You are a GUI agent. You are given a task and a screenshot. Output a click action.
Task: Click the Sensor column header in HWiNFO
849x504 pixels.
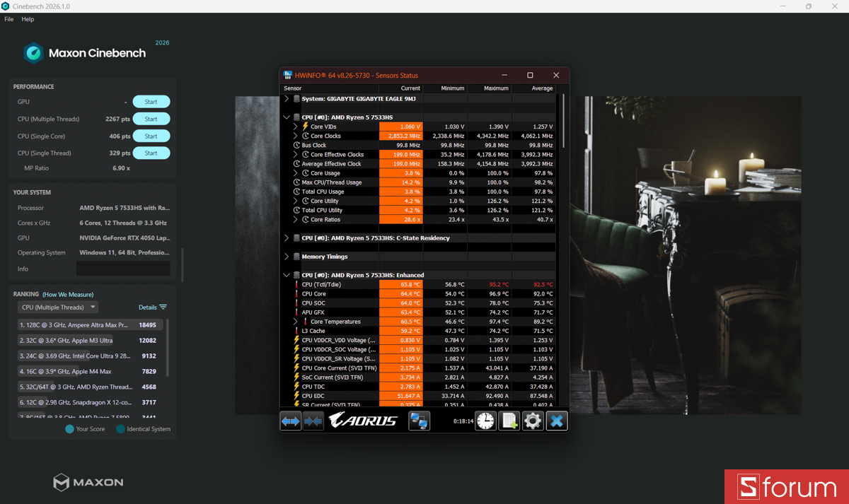click(x=330, y=88)
